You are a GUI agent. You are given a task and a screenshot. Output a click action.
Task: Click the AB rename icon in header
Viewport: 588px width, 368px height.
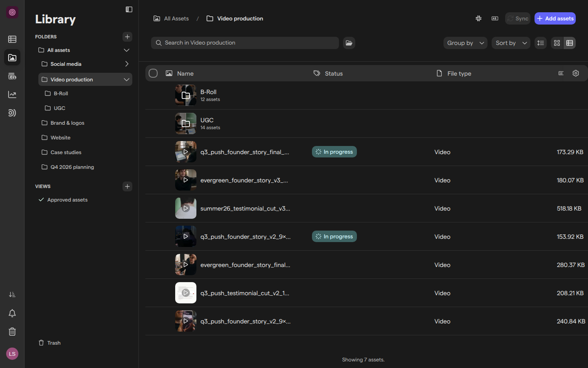[x=495, y=18]
